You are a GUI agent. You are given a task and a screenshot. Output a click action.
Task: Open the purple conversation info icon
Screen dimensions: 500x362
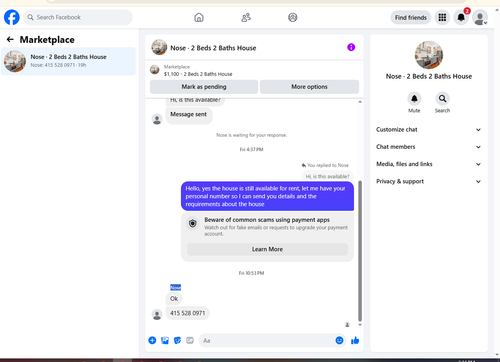[351, 47]
